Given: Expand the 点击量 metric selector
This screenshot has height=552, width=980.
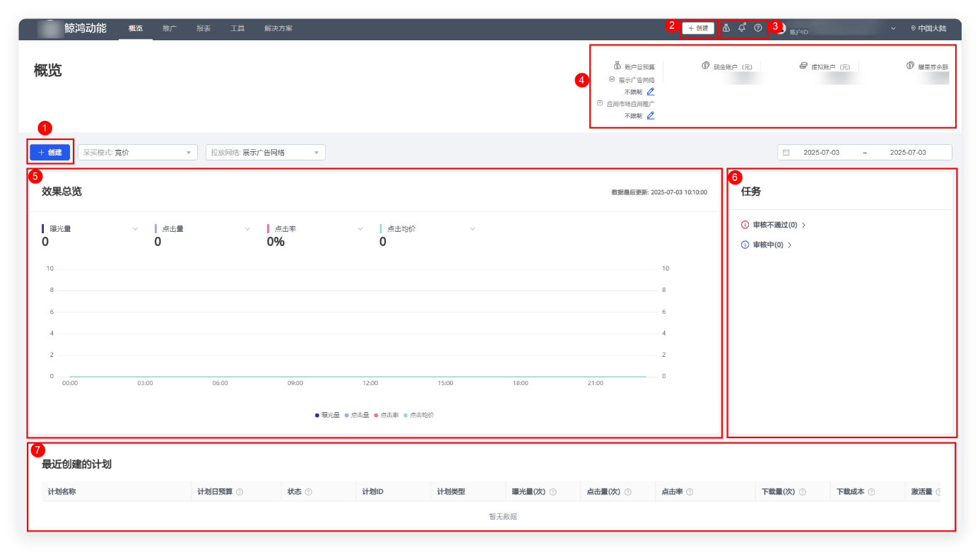Looking at the screenshot, I should click(x=247, y=229).
